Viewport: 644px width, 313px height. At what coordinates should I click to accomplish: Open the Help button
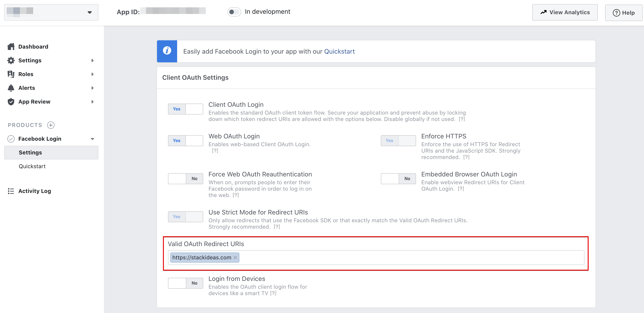[623, 13]
